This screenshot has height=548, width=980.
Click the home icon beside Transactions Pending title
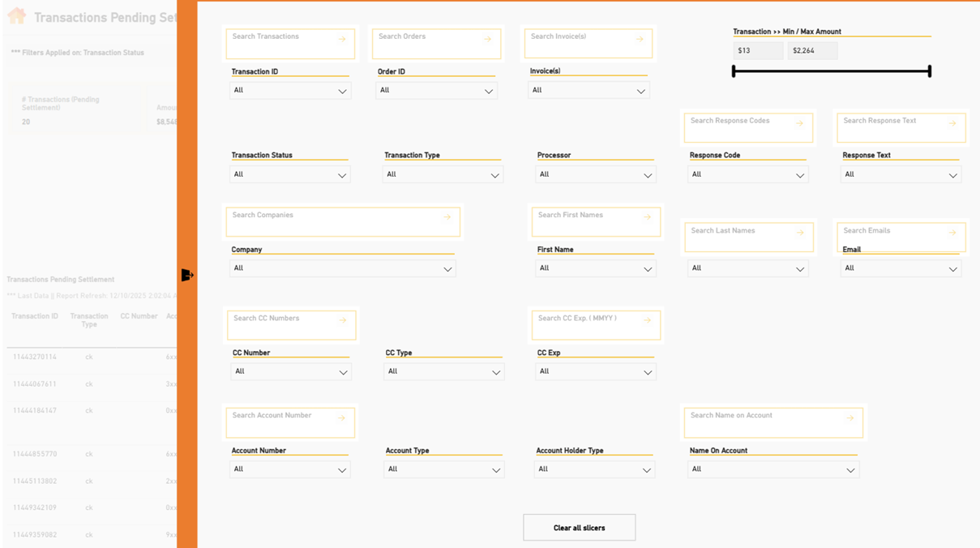(16, 15)
